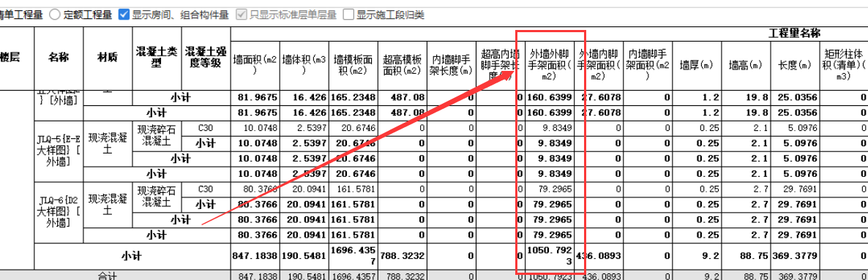Screen dimensions: 868x280
Task: Click the bold 788.3232 subtotal cell
Action: 403,256
